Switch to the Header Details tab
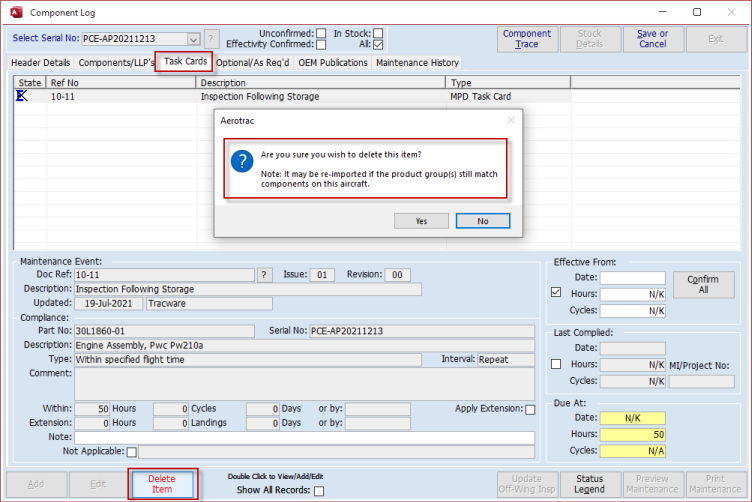 click(x=40, y=62)
